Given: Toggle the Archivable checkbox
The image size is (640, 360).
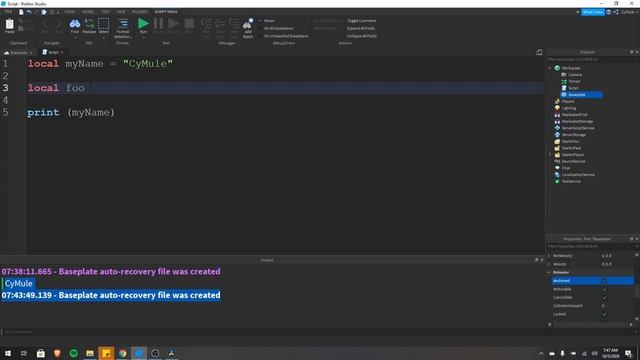Looking at the screenshot, I should (604, 289).
